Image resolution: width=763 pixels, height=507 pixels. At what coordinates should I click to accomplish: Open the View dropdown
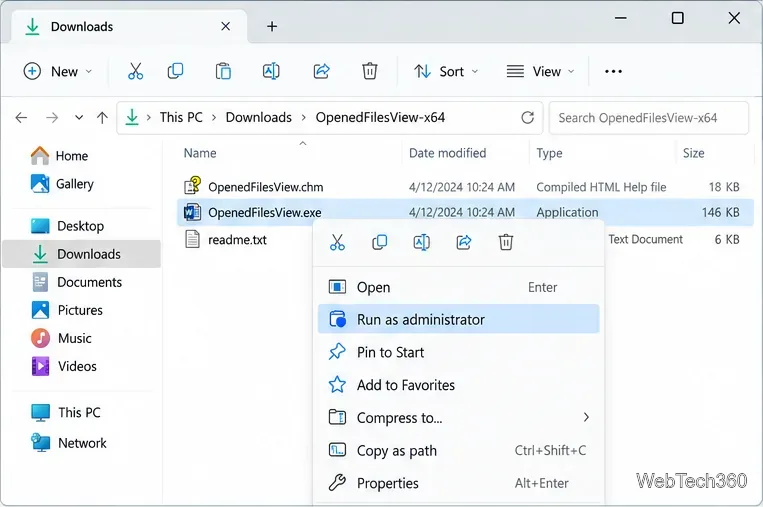click(541, 72)
